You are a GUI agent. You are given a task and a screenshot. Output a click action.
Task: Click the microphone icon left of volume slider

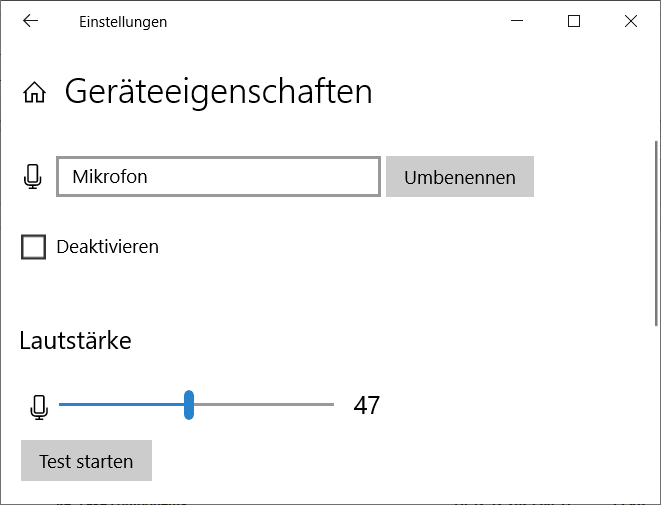[x=39, y=407]
